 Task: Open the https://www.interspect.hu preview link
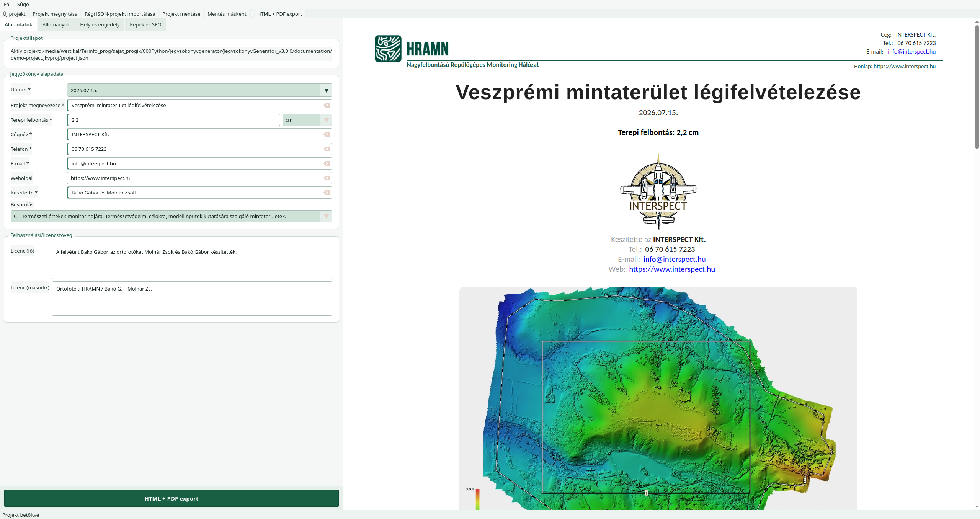672,269
